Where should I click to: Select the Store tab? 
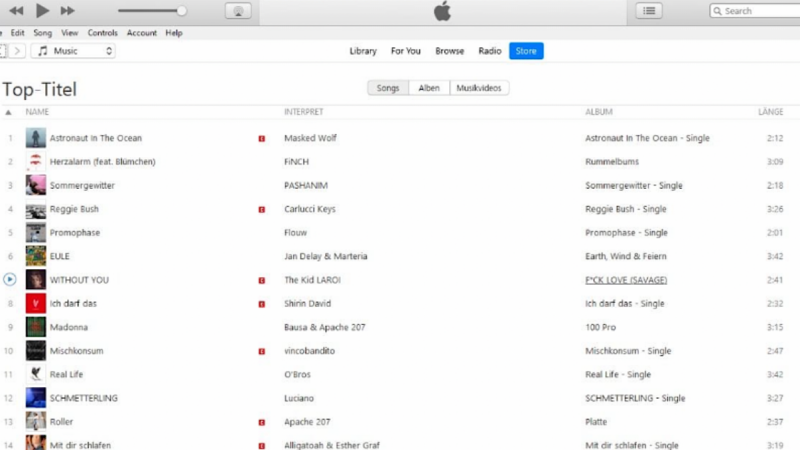coord(526,51)
